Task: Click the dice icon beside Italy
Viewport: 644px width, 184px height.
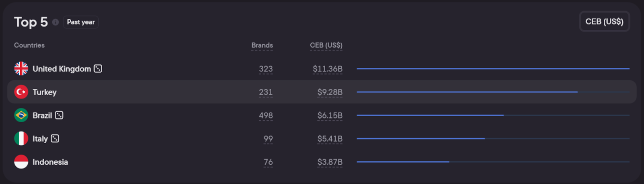Action: 55,138
